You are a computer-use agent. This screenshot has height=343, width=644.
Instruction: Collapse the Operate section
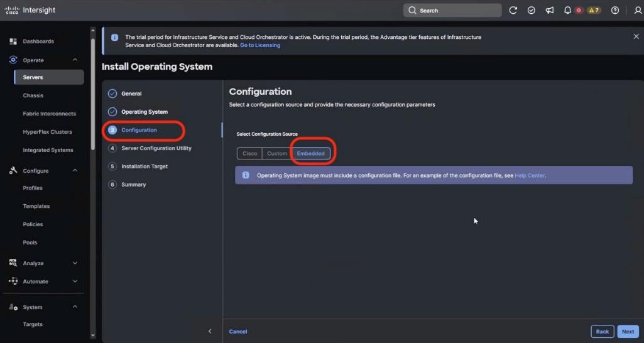coord(75,60)
